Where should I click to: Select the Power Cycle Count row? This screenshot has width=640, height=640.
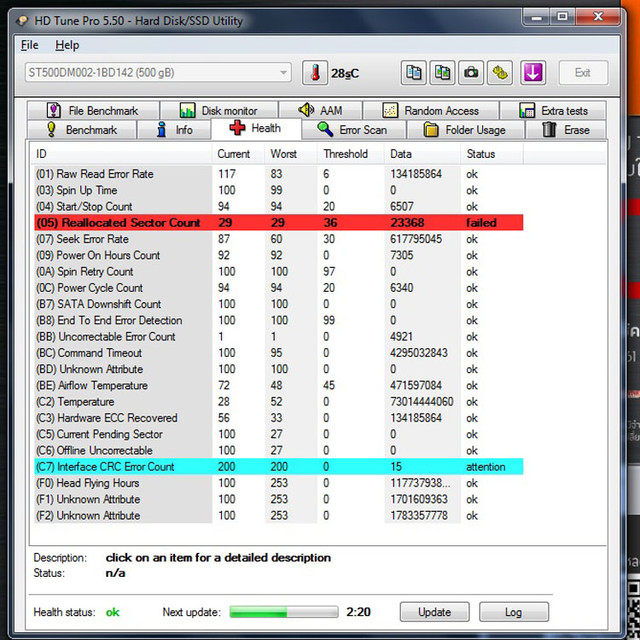tap(279, 288)
